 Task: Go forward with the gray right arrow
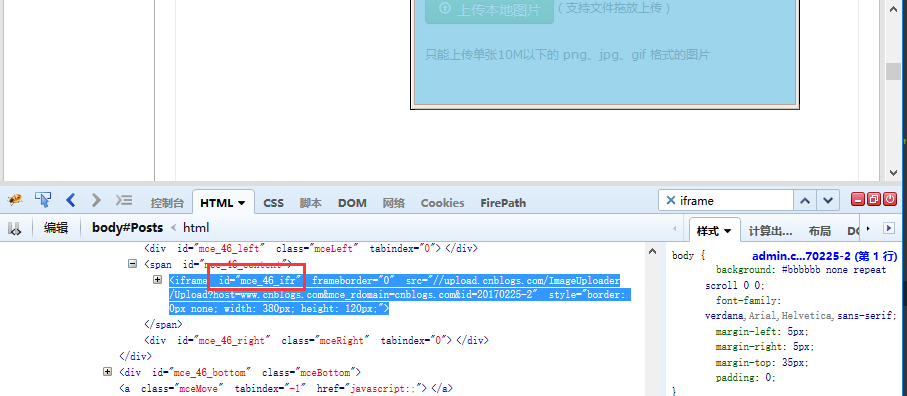(96, 201)
